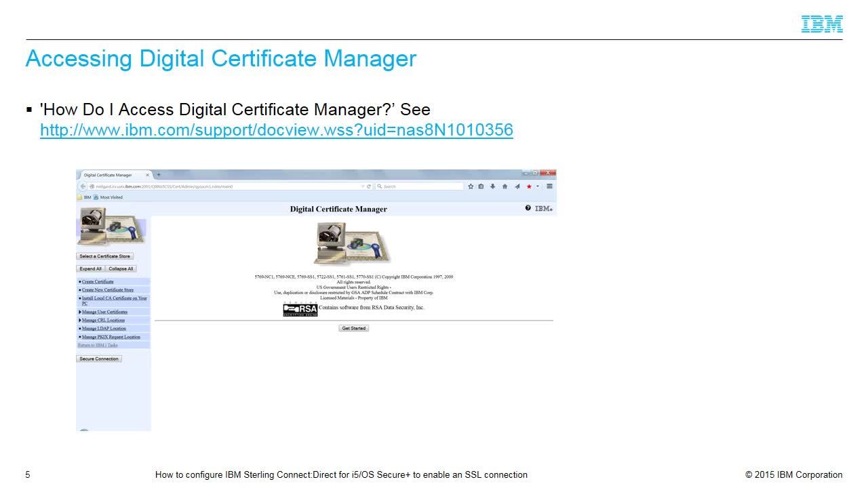Open the hamburger menu icon in browser
Viewport: 868px width, 488px height.
tap(549, 186)
